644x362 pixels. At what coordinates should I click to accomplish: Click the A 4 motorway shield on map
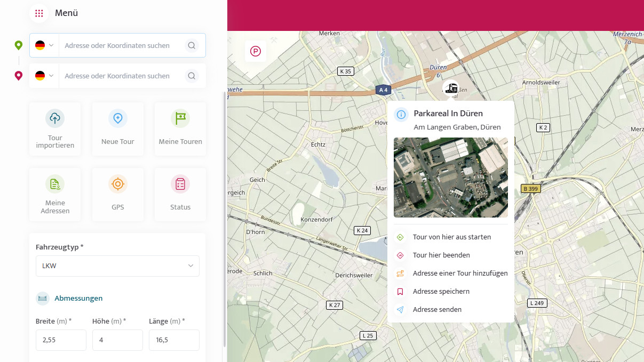point(383,90)
